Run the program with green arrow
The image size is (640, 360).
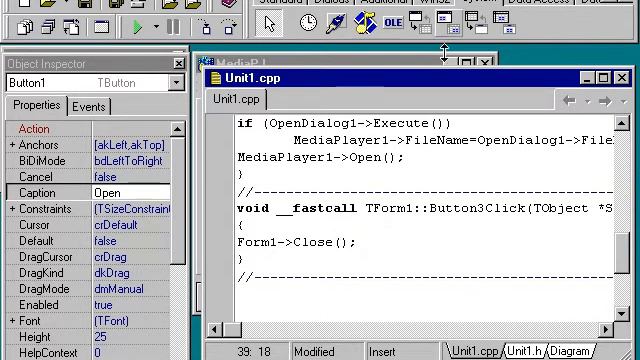tap(138, 27)
